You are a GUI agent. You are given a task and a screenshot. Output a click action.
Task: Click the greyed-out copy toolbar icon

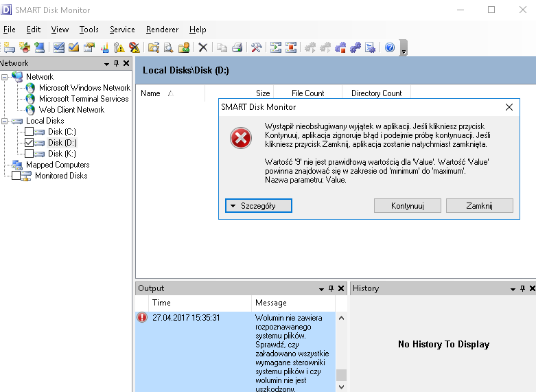pos(222,47)
